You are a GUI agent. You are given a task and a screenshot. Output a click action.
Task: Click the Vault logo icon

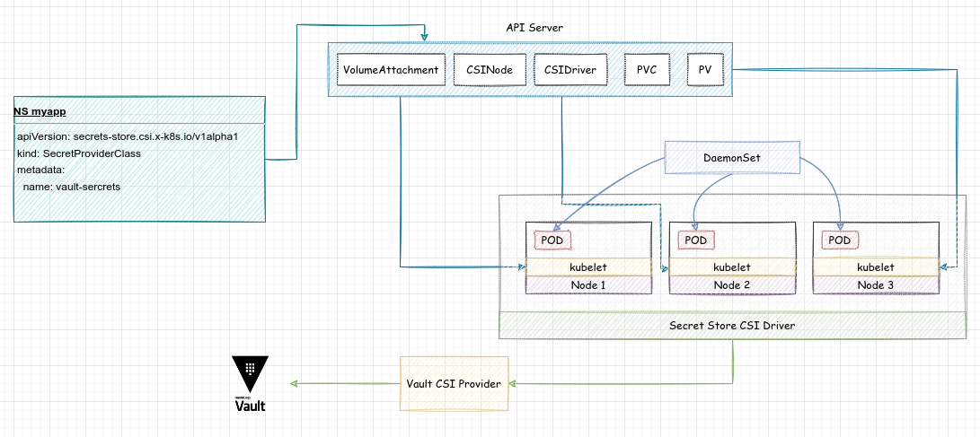[x=250, y=383]
